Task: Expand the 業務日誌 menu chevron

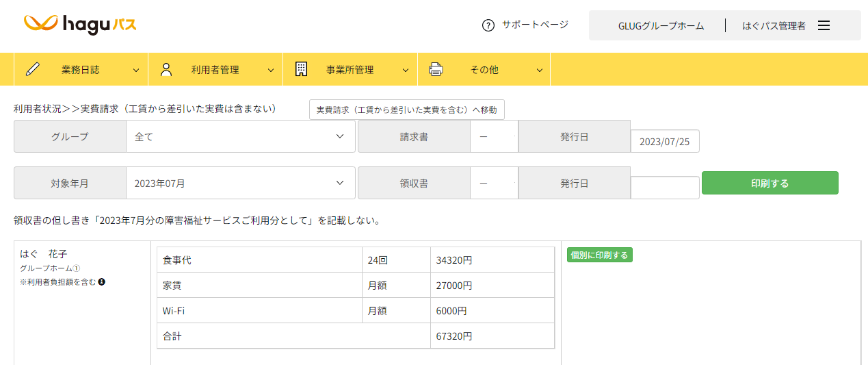Action: pos(136,70)
